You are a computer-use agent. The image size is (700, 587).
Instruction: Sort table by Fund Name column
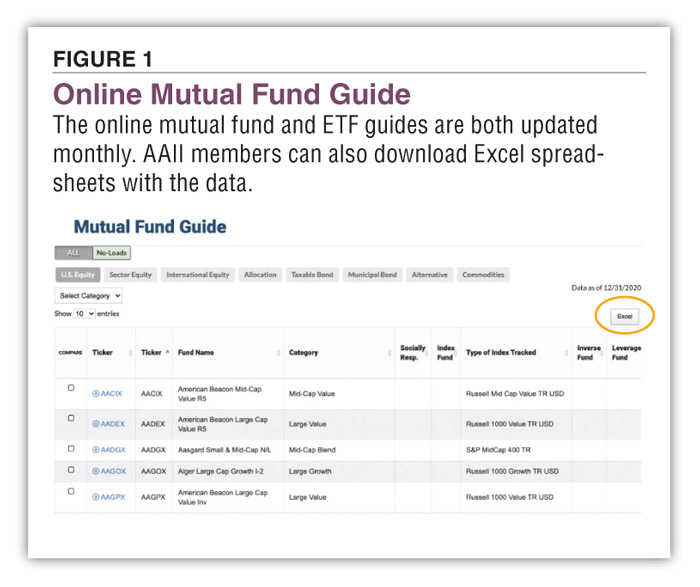(x=278, y=353)
